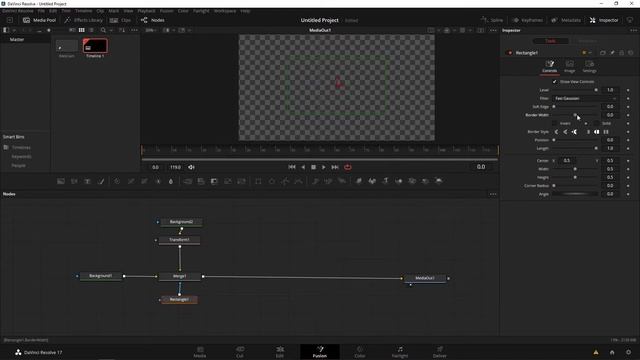Open the Spline editor panel

click(492, 20)
